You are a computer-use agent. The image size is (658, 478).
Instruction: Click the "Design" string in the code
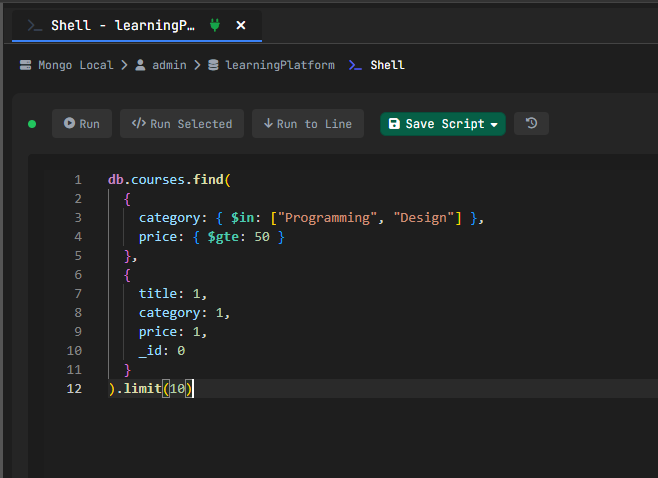[424, 218]
